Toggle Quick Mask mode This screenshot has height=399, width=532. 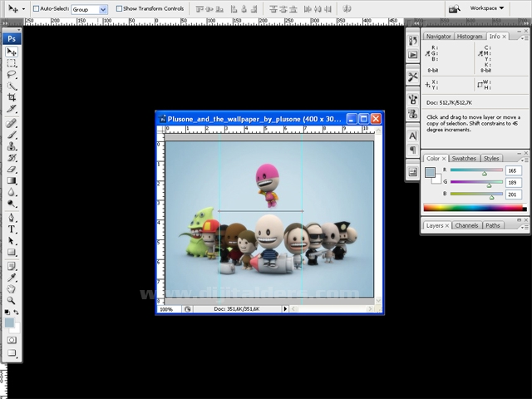[12, 340]
